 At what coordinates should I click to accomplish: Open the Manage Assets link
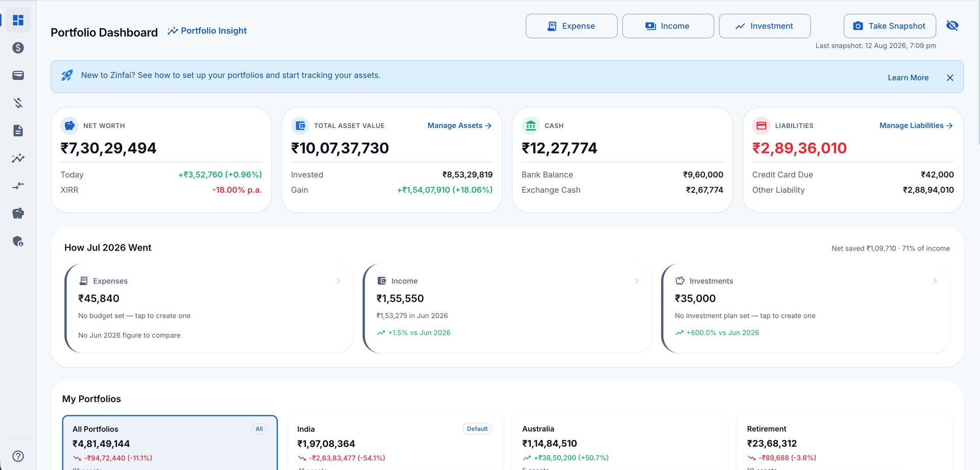pyautogui.click(x=459, y=126)
